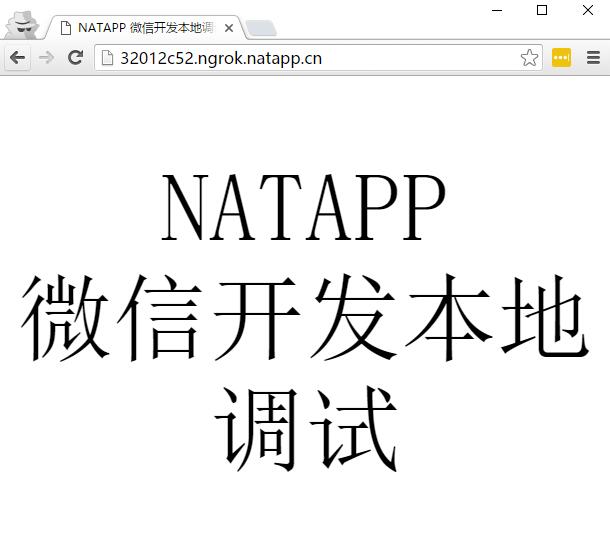The height and width of the screenshot is (559, 610).
Task: Click the NATAPP heading text
Action: (x=304, y=207)
